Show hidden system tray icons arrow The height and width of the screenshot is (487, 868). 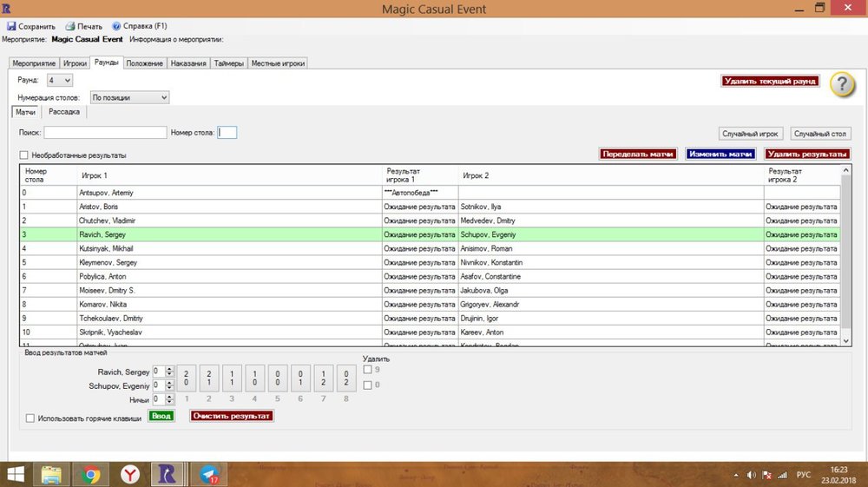coord(737,475)
